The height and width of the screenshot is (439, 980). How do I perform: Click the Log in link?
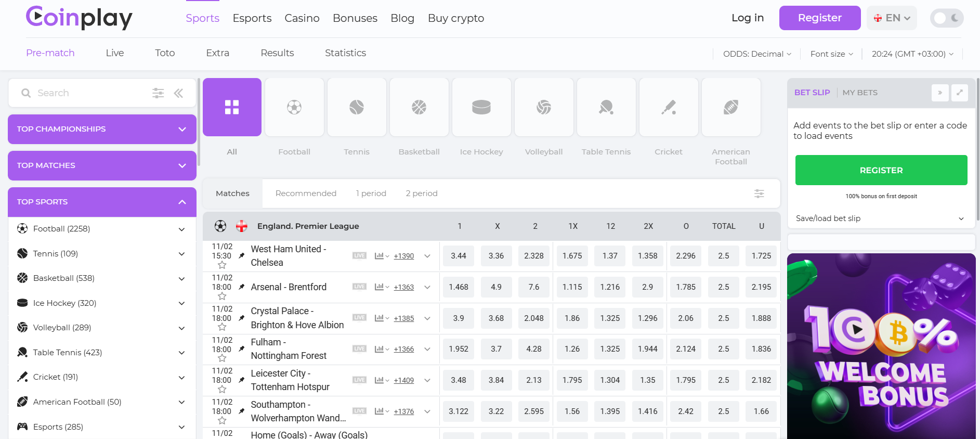[x=748, y=18]
